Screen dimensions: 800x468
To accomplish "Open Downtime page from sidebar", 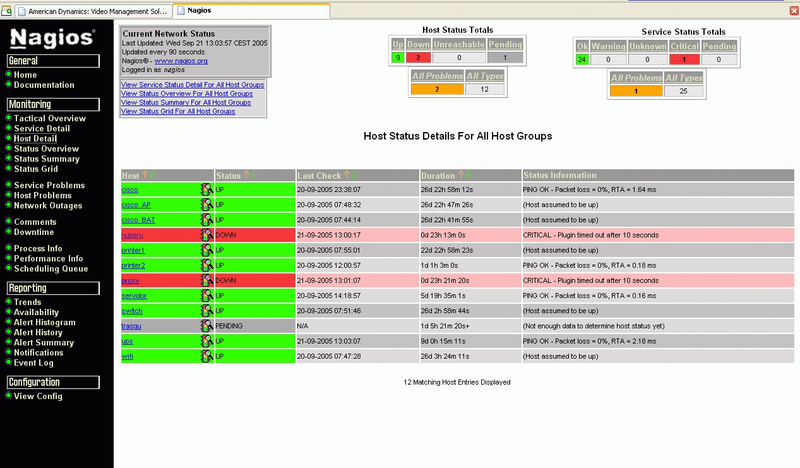I will [34, 232].
